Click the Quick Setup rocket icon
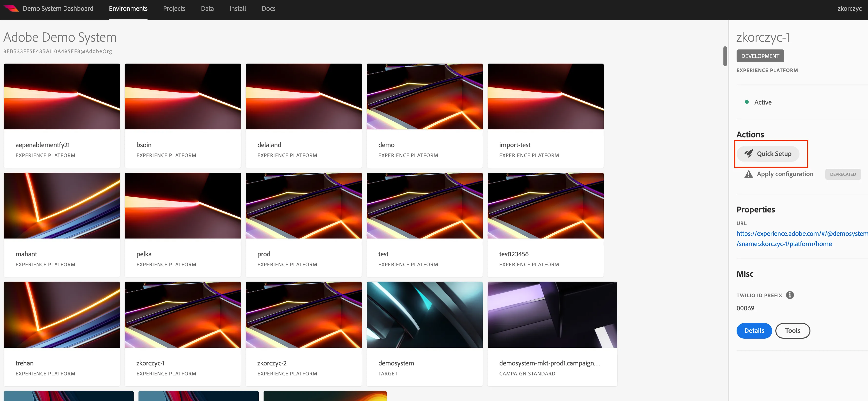868x401 pixels. [748, 154]
